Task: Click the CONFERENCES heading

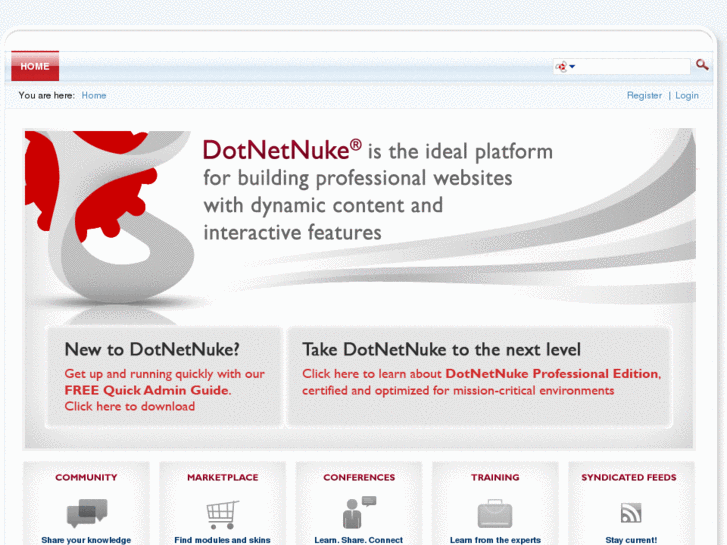Action: pos(359,477)
